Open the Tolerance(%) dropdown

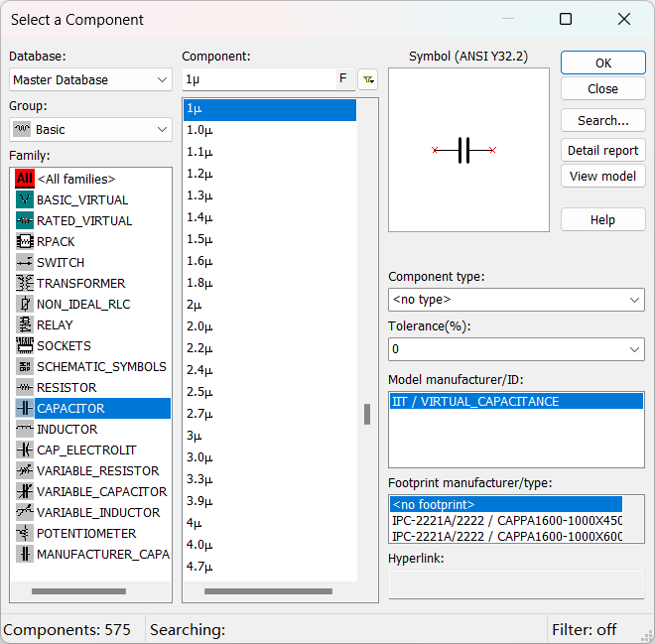[x=516, y=348]
